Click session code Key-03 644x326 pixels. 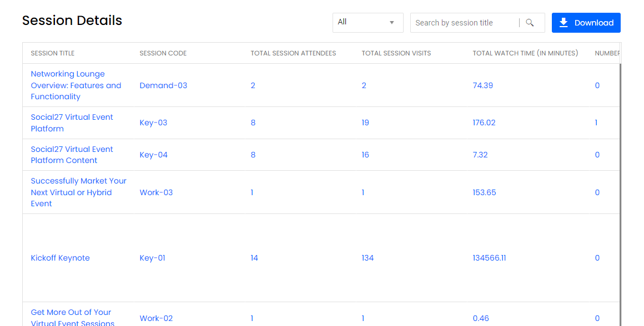click(x=153, y=123)
